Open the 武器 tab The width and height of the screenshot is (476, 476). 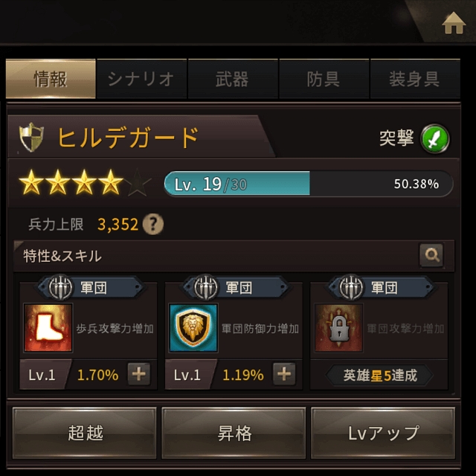click(x=233, y=79)
